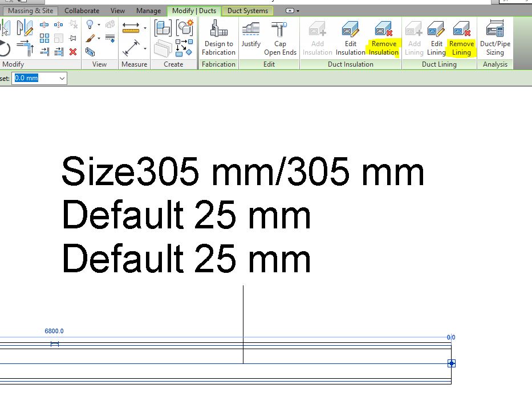Switch to the Duct Systems tab
The height and width of the screenshot is (397, 532).
pyautogui.click(x=248, y=10)
